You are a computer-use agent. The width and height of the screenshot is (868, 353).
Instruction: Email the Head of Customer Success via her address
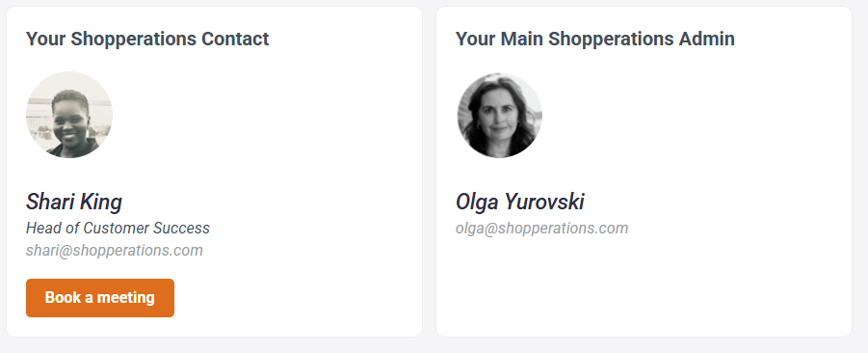[115, 251]
